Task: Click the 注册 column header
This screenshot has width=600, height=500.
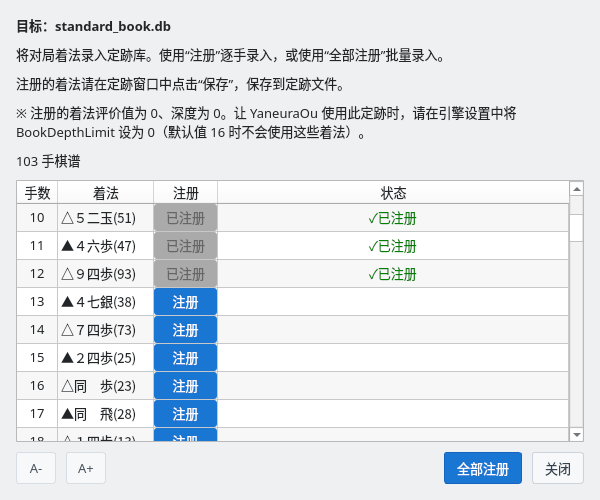Action: click(x=186, y=192)
